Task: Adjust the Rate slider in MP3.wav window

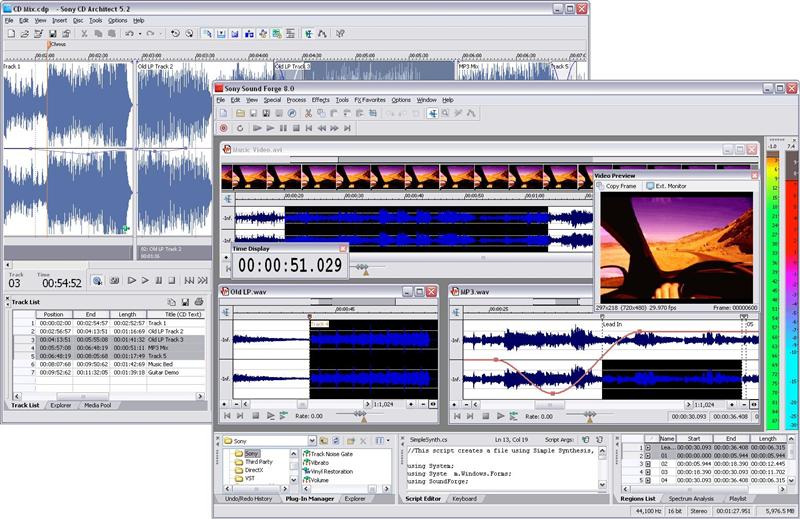Action: (x=590, y=417)
